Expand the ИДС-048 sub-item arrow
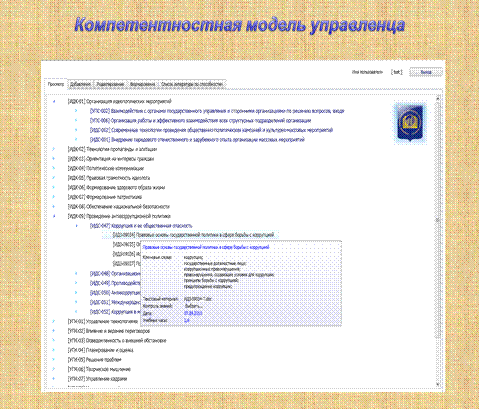Screen dimensions: 480x410 (x=76, y=274)
